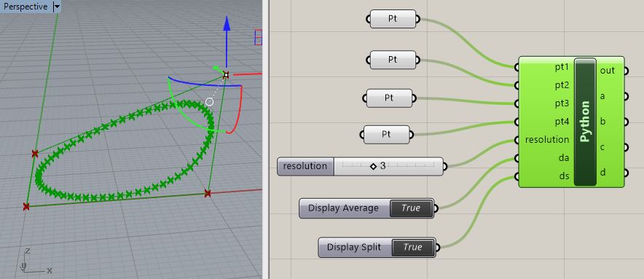644x279 pixels.
Task: Select the control point at the gumball origin
Action: (x=226, y=75)
